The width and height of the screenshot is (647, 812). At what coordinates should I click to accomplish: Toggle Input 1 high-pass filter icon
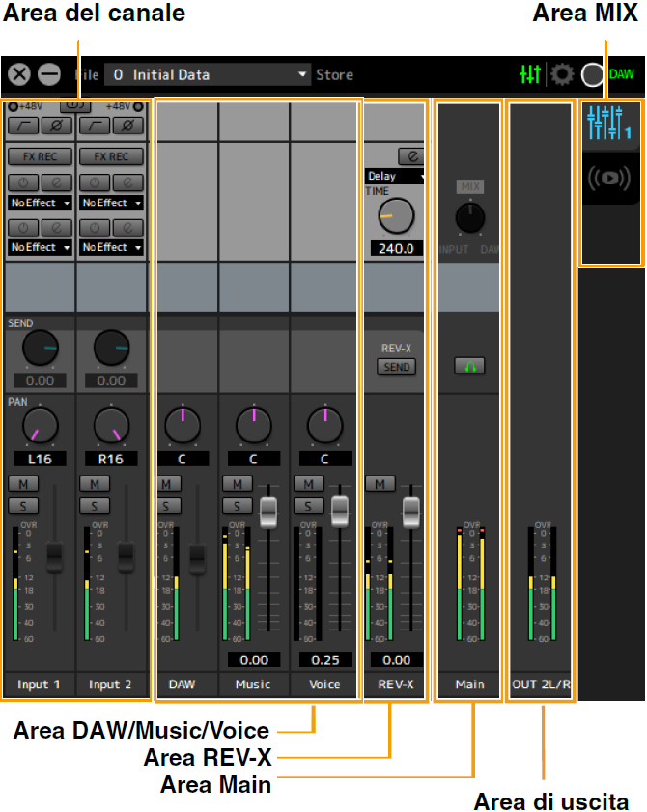21,126
